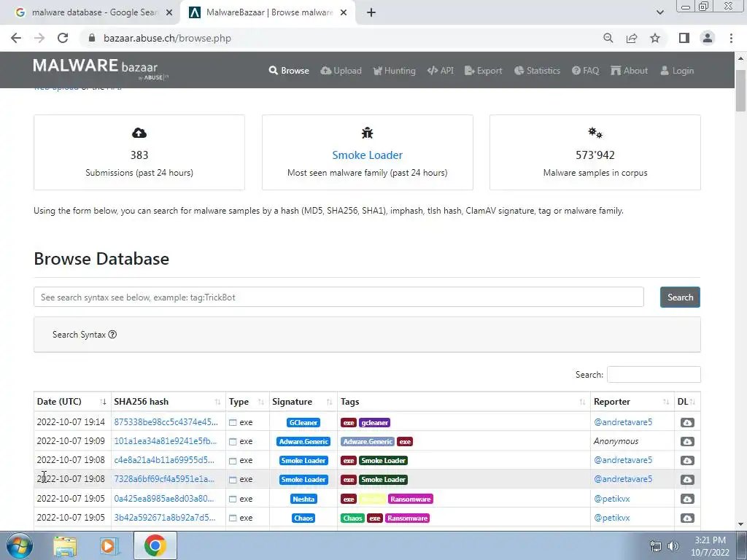
Task: Download the Chaos row sample
Action: coord(687,518)
